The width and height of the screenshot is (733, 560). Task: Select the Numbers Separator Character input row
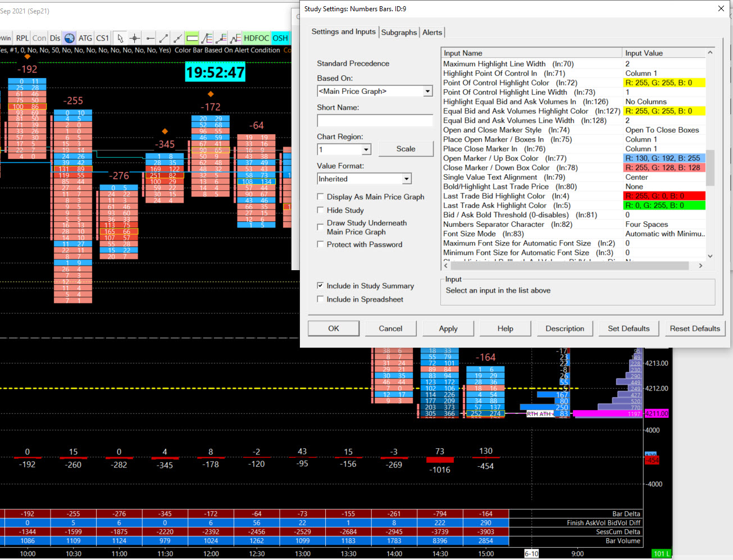[x=573, y=224]
